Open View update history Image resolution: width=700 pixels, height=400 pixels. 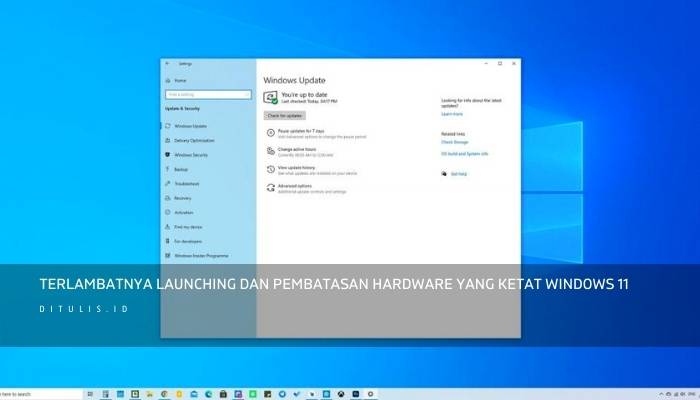pyautogui.click(x=312, y=170)
